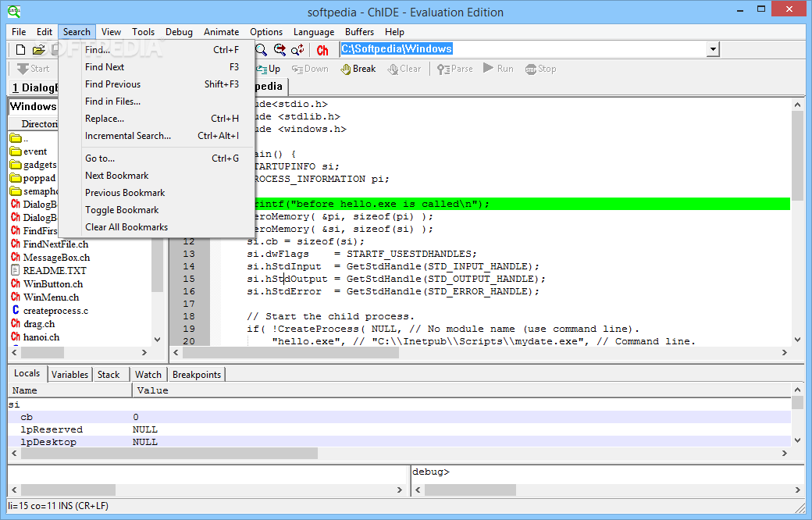This screenshot has width=812, height=520.
Task: Click the Start debug button
Action: [33, 69]
